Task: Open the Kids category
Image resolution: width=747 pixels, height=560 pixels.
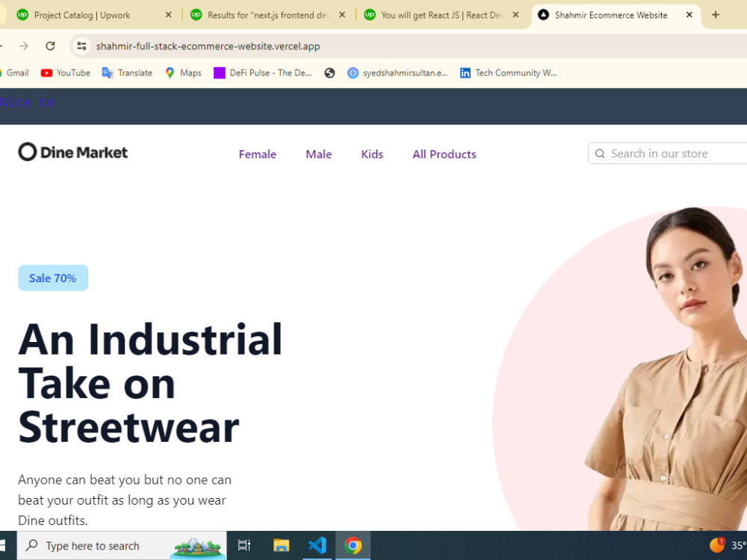Action: 372,154
